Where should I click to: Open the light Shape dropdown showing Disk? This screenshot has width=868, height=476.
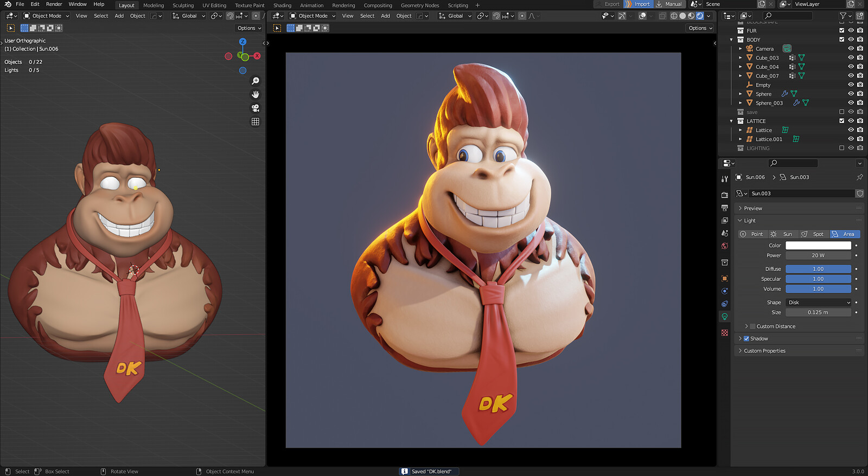[819, 303]
